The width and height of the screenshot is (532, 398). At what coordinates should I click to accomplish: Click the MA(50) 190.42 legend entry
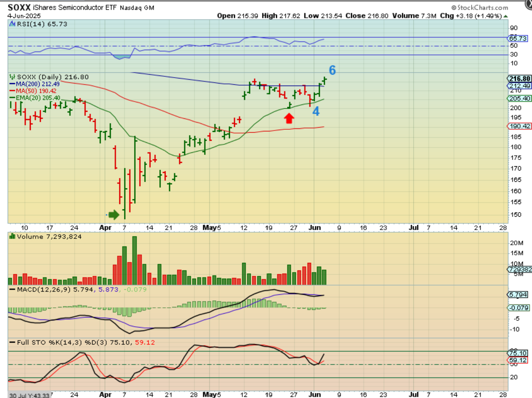pos(37,91)
